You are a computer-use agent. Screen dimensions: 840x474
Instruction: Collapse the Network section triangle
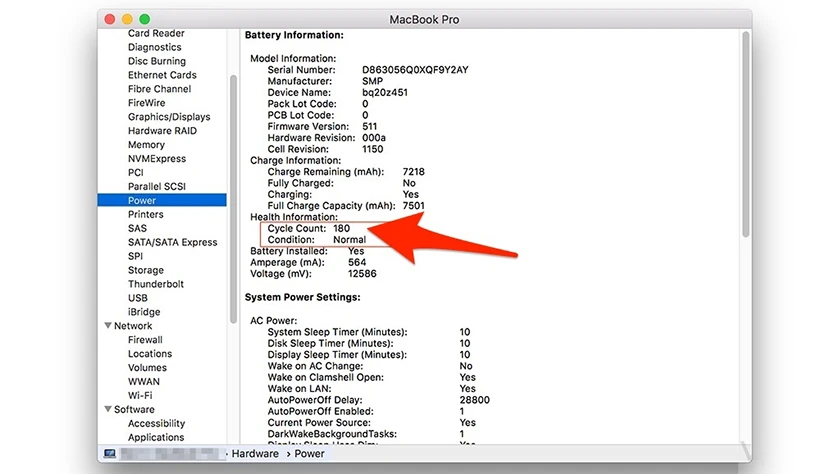[x=108, y=326]
